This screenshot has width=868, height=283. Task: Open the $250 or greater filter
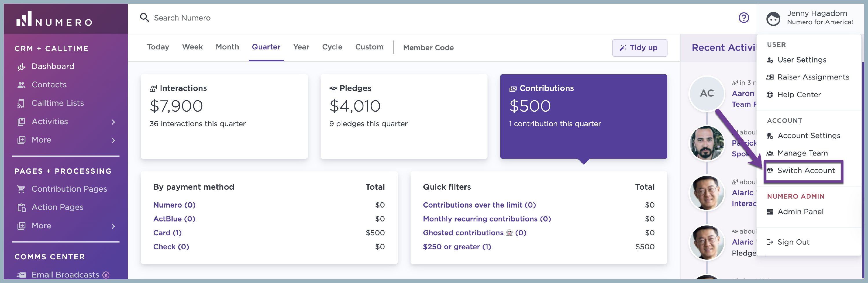coord(457,247)
